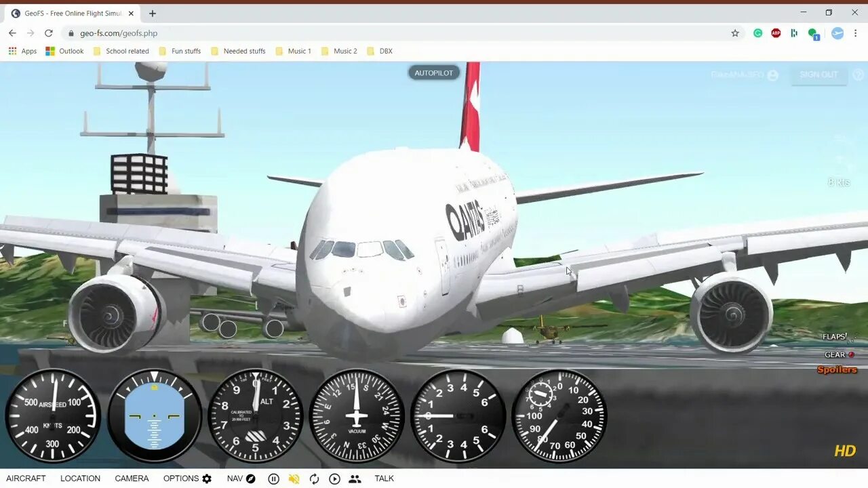Viewport: 868px width, 488px height.
Task: Open the CAMERA view menu
Action: 132,479
